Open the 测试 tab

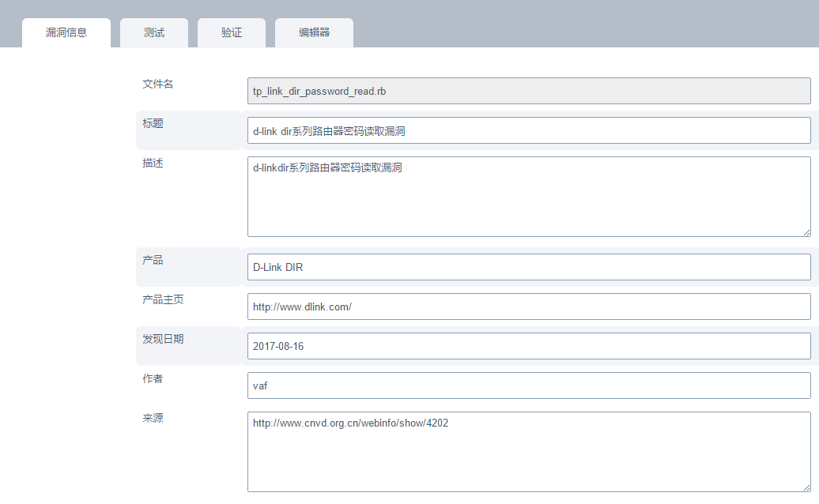tap(154, 33)
